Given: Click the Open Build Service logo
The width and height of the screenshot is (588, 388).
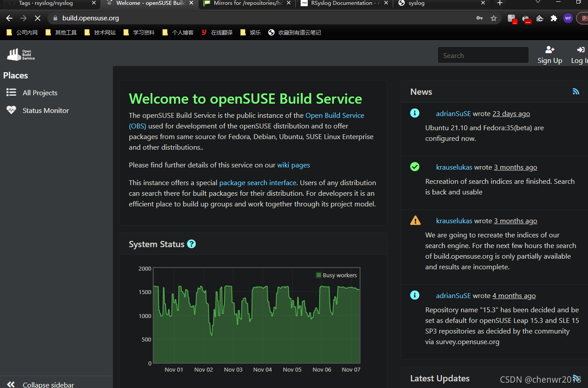Looking at the screenshot, I should [x=21, y=54].
